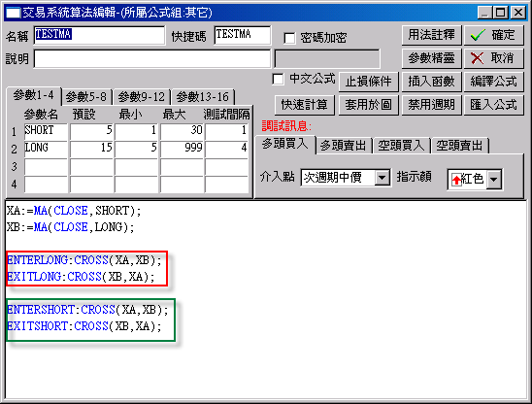Switch to the 參數9-12 tab

coord(141,97)
